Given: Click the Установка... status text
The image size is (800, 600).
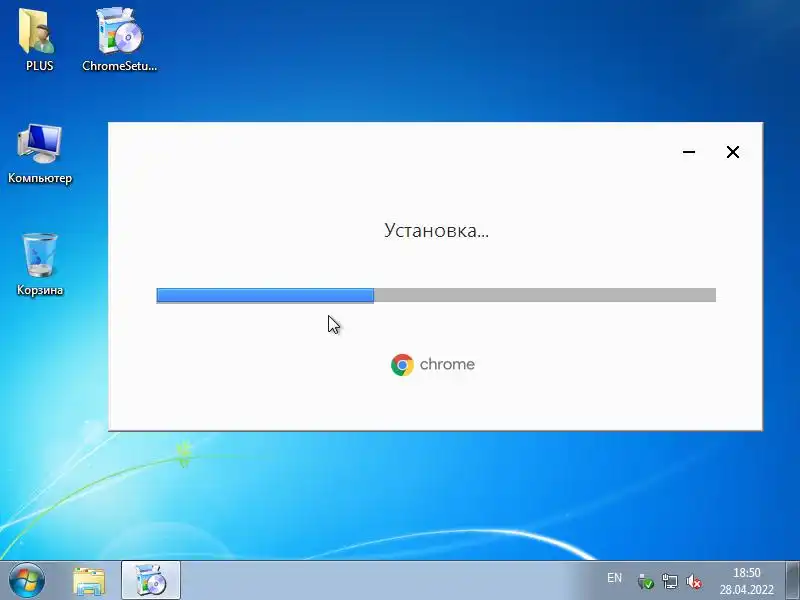Looking at the screenshot, I should (436, 231).
